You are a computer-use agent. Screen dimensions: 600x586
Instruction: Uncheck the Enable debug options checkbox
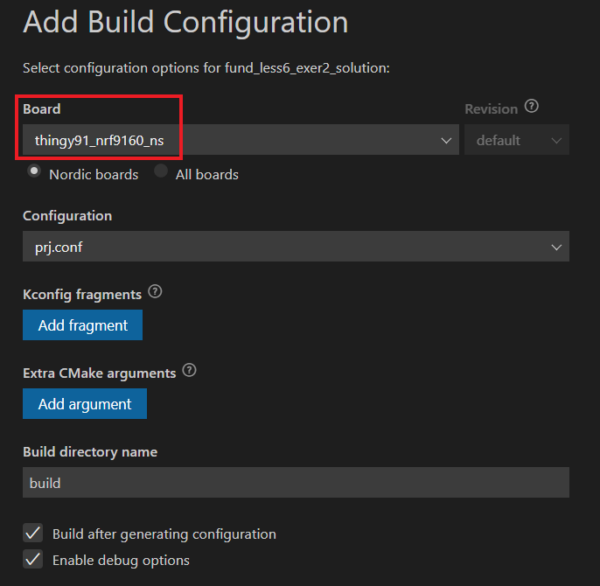[33, 559]
